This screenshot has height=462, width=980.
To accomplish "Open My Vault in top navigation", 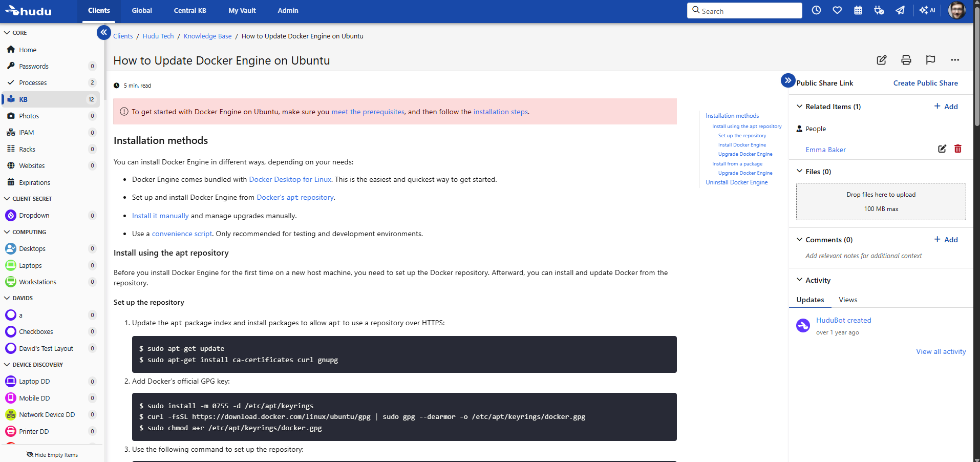I will point(242,11).
